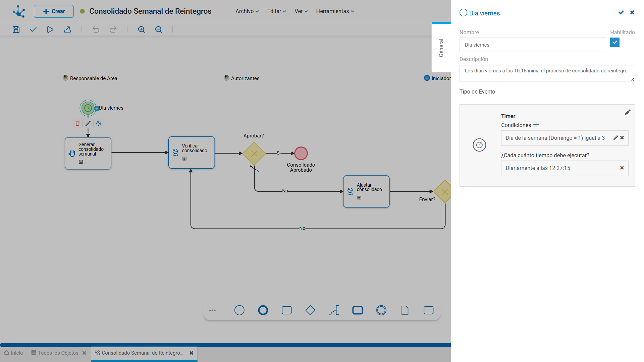The image size is (644, 362).
Task: Zoom in on the diagram
Action: (142, 29)
